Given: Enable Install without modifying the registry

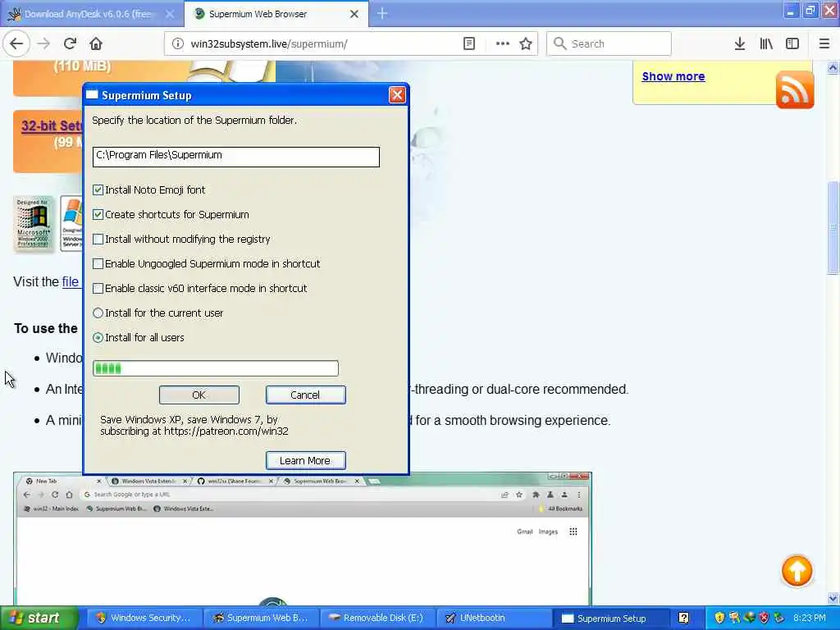Looking at the screenshot, I should coord(98,239).
